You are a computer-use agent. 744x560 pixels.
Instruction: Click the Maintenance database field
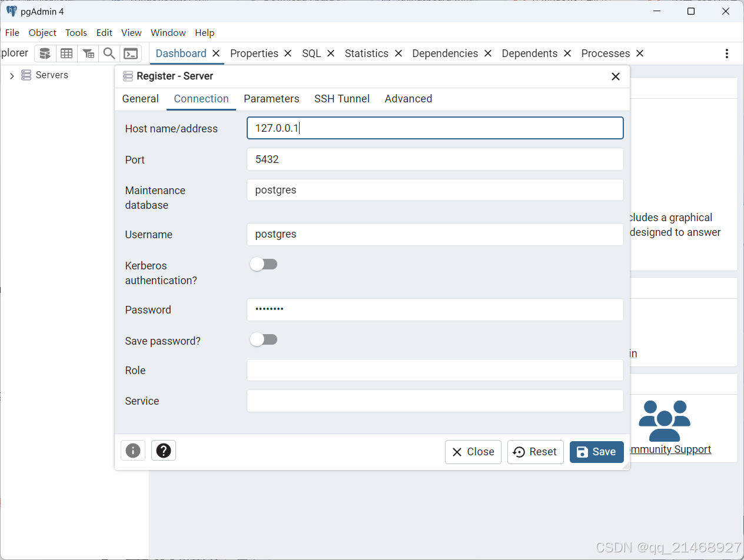pyautogui.click(x=435, y=190)
